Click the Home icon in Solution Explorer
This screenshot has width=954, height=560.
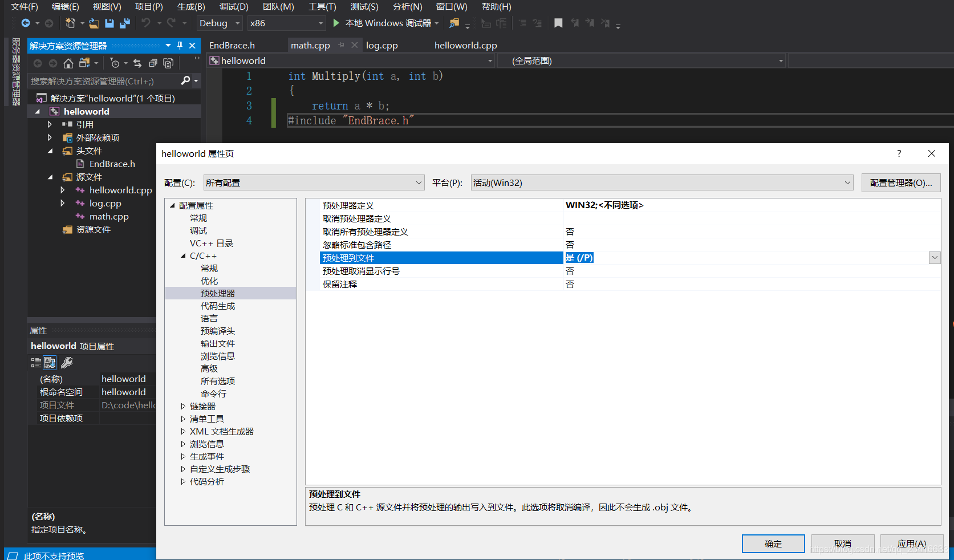68,63
